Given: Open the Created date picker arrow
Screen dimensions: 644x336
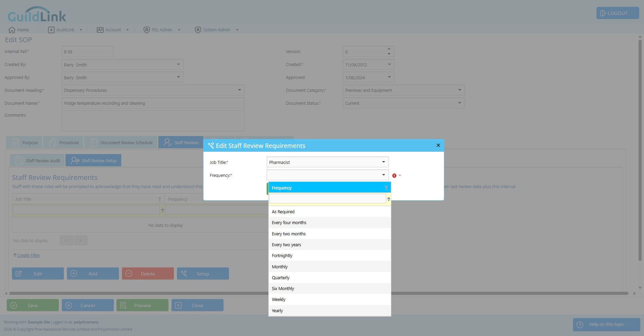Looking at the screenshot, I should point(389,64).
